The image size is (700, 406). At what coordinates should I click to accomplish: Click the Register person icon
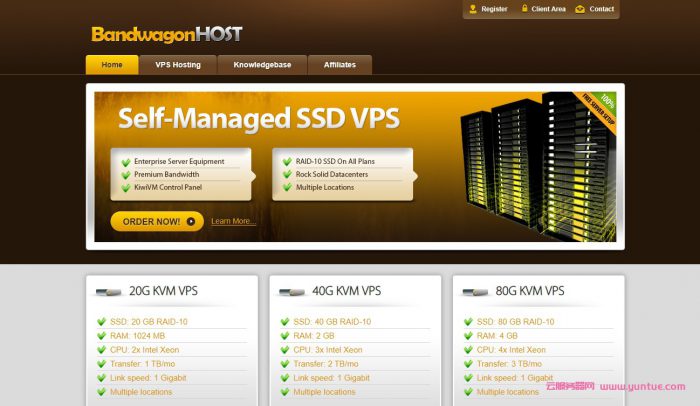tap(473, 8)
